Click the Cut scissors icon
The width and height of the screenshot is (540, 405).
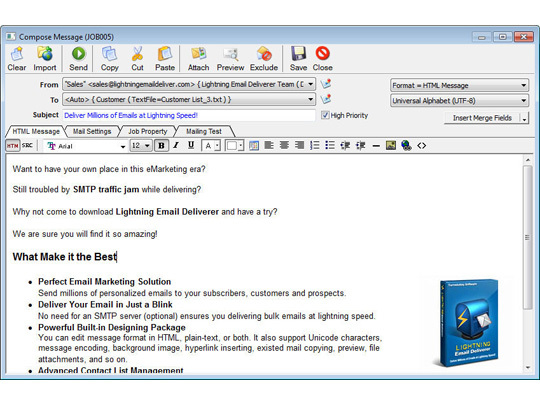coord(137,59)
